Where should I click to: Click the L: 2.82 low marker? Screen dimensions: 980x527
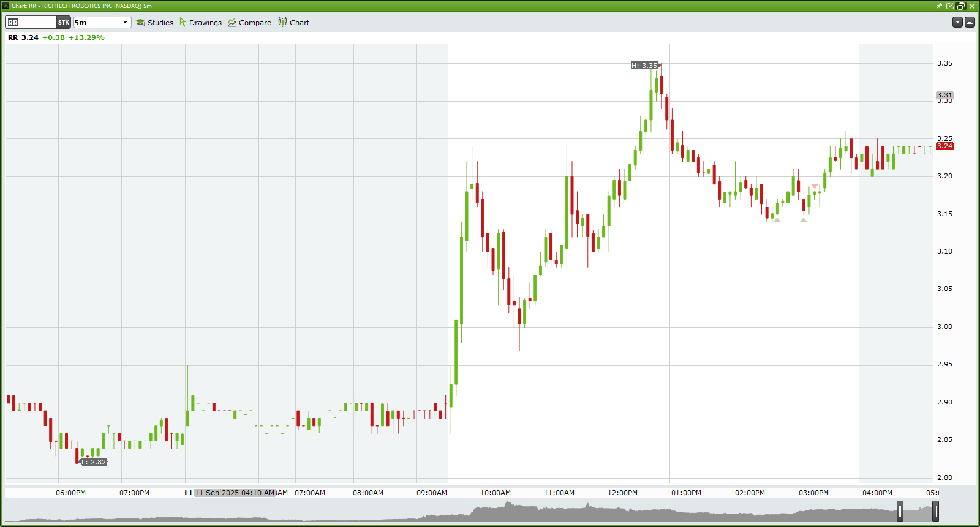[x=94, y=462]
